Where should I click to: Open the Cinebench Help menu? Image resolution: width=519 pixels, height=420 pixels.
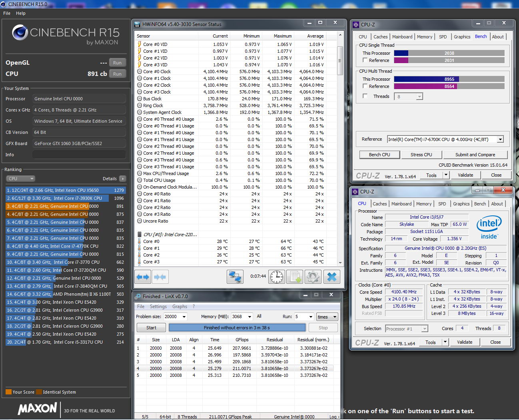pos(21,13)
